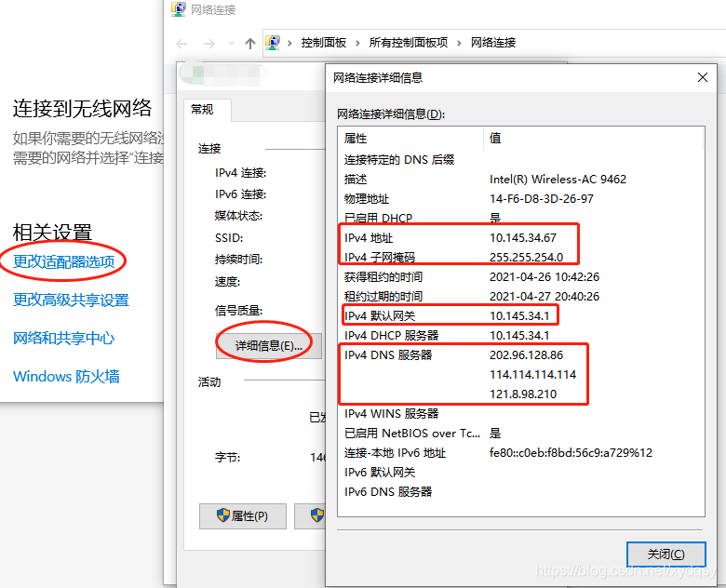The height and width of the screenshot is (588, 726).
Task: Expand the chevron after 控制面板 breadcrumb
Action: (357, 43)
